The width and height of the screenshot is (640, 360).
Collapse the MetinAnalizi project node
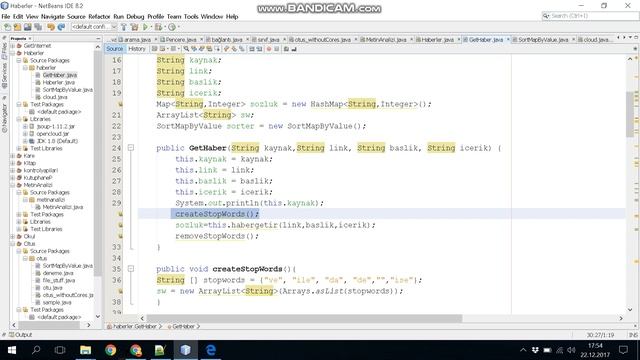(13, 185)
